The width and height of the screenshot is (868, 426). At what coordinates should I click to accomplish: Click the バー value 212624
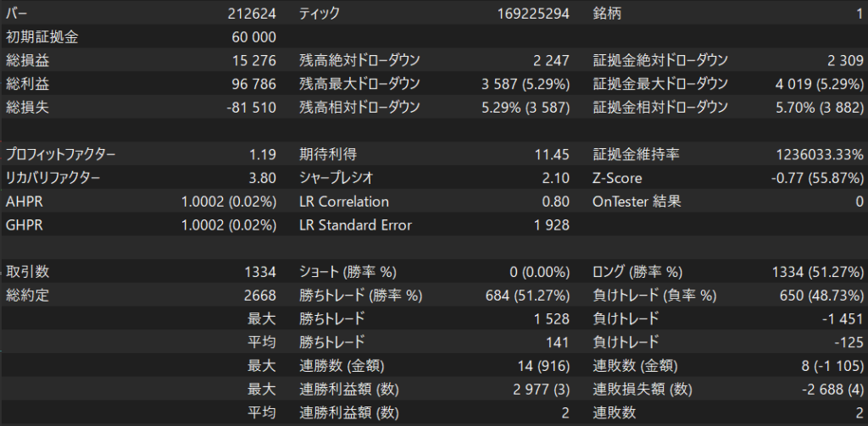click(252, 14)
